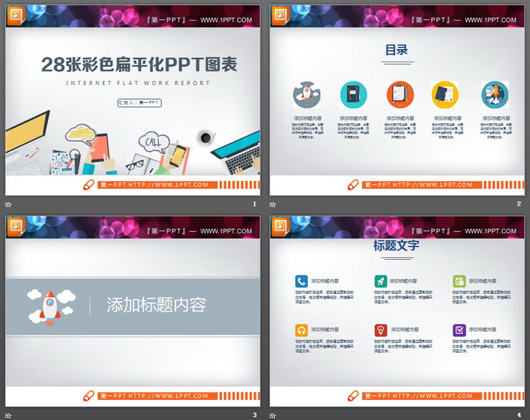Click the '汇报人' presenter label on slide 1
The height and width of the screenshot is (420, 530).
coord(139,103)
